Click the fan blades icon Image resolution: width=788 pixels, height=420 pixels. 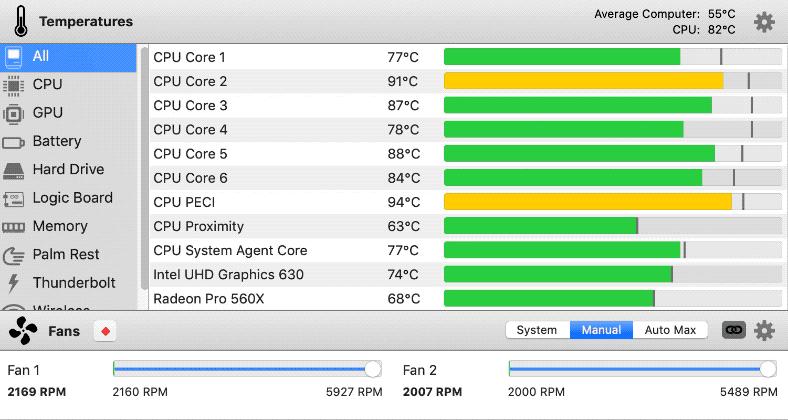(22, 330)
